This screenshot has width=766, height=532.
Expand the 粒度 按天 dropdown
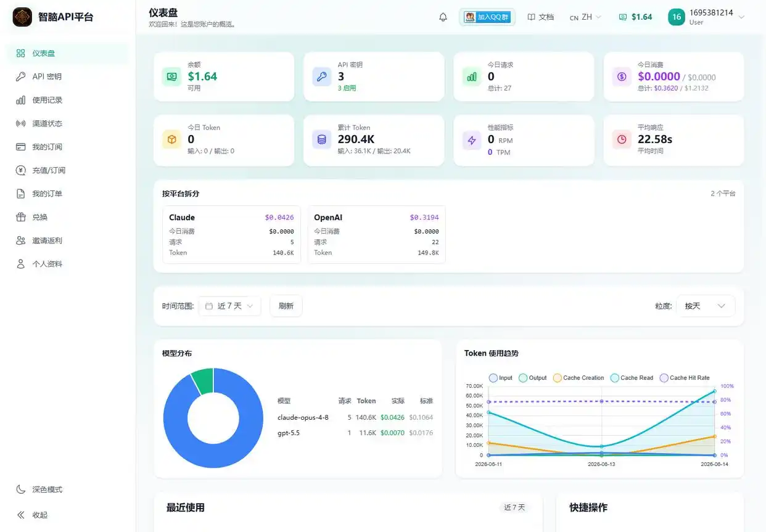pyautogui.click(x=706, y=306)
